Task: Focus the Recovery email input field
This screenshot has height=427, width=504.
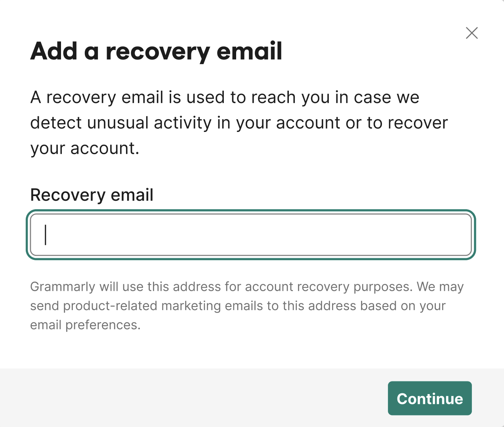Action: (251, 235)
